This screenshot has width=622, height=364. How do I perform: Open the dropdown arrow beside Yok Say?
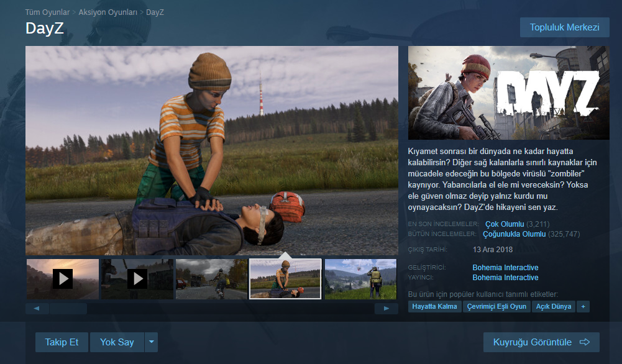click(x=152, y=342)
